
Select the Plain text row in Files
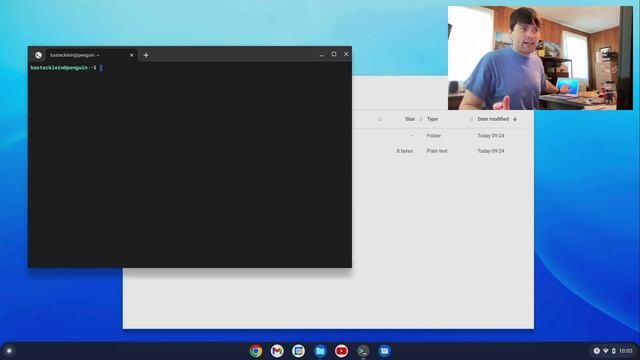coord(443,151)
